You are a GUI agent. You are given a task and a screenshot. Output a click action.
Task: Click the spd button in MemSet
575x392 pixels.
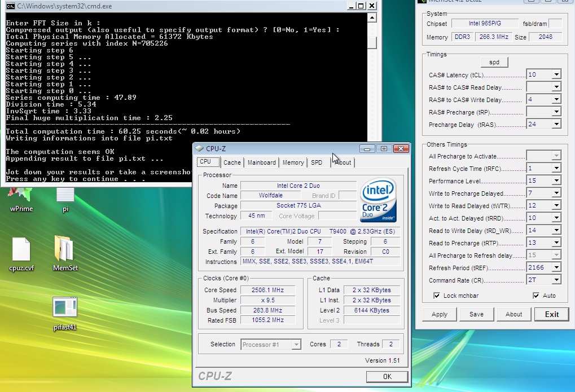(x=494, y=63)
